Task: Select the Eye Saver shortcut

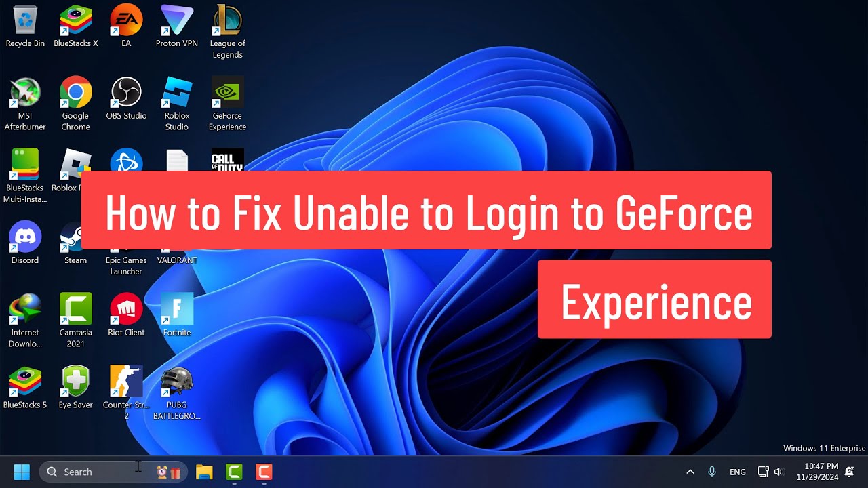Action: click(x=76, y=388)
